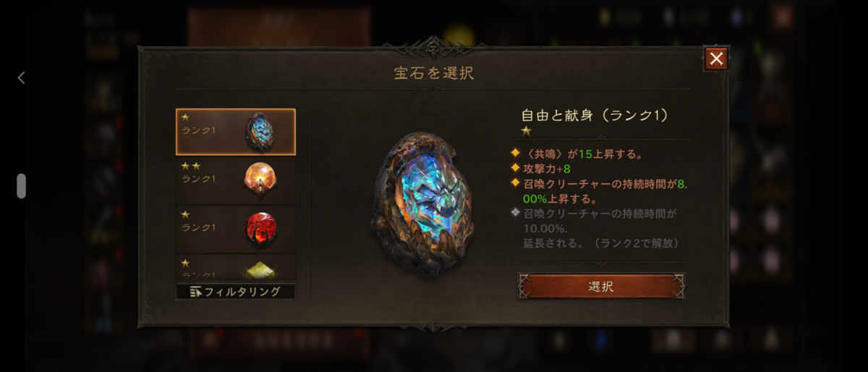Close the 宝石を選択 dialog
The width and height of the screenshot is (868, 372).
[x=716, y=59]
